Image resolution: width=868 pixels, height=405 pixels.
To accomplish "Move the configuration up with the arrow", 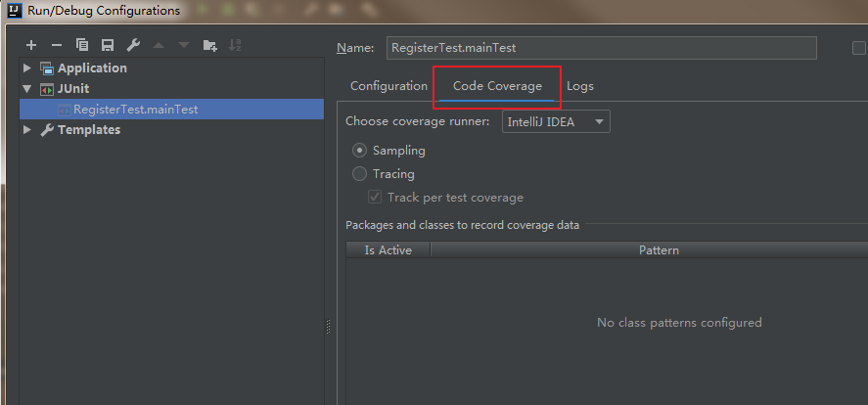I will pos(159,45).
